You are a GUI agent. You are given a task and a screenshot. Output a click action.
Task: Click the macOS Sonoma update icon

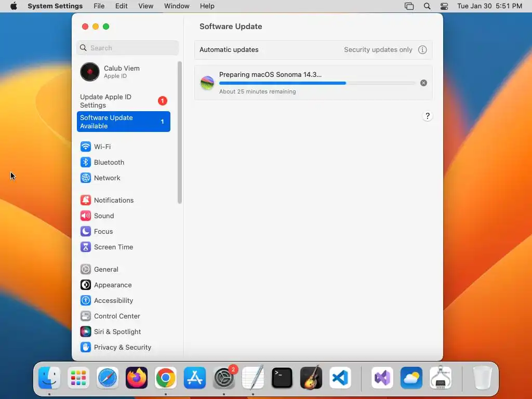point(207,83)
